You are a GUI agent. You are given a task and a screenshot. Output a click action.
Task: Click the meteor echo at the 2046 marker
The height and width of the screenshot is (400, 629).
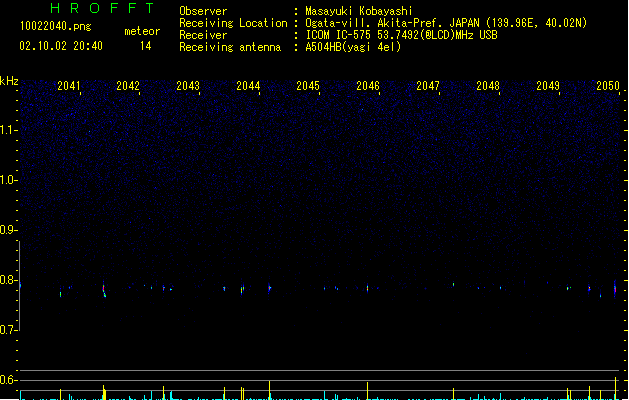click(x=367, y=288)
